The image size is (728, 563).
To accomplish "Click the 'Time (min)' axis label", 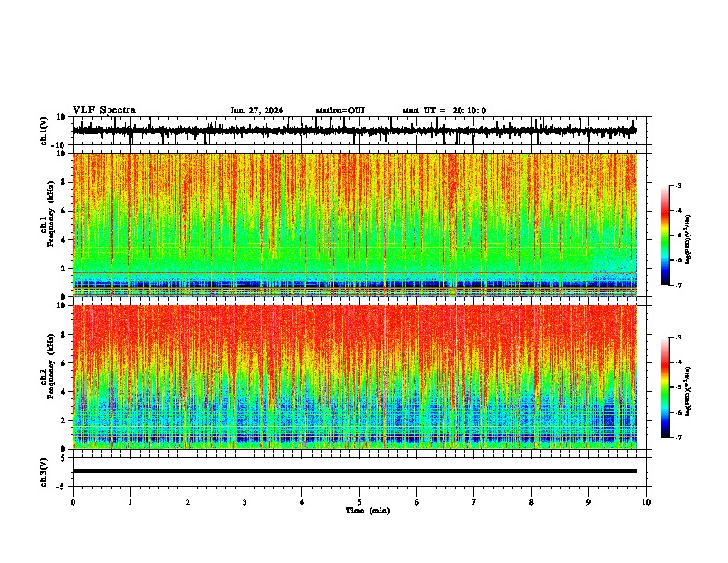I will [368, 511].
